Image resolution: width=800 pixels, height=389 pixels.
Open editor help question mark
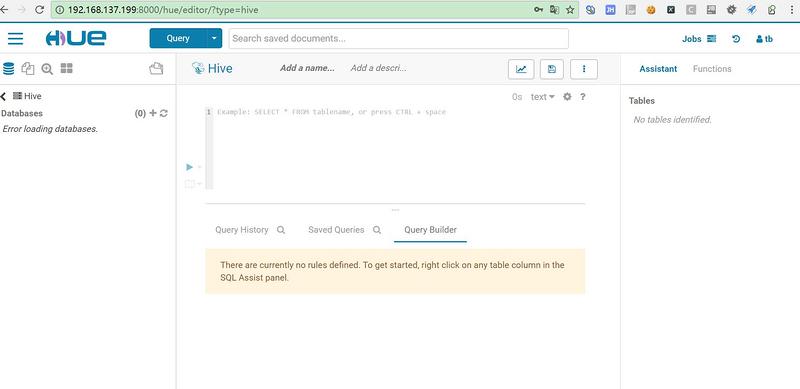[x=583, y=96]
